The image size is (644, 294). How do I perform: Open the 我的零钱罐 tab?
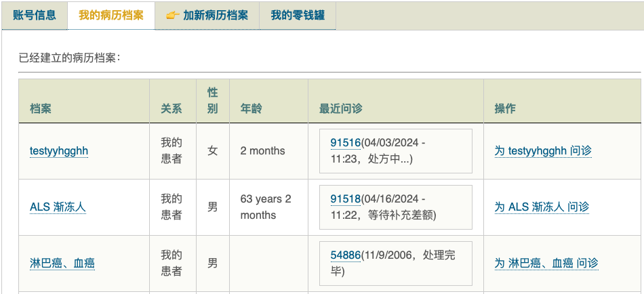coord(298,15)
